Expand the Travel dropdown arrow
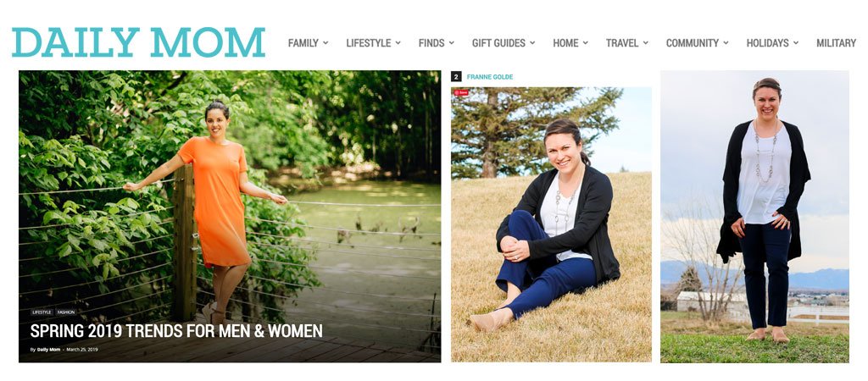The image size is (868, 381). pyautogui.click(x=645, y=42)
